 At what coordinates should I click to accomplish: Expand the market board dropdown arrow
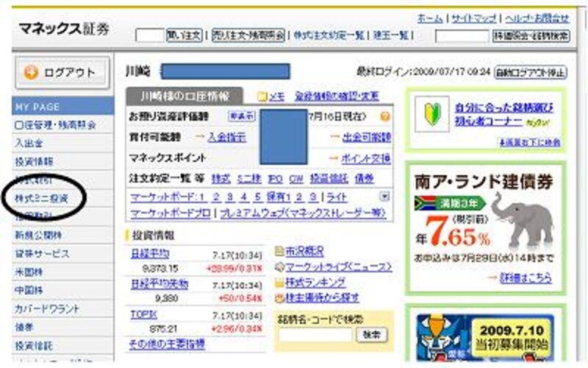click(384, 196)
